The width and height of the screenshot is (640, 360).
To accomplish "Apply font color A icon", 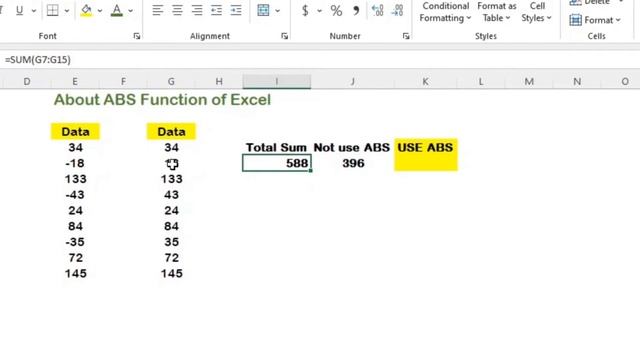I will click(x=117, y=10).
